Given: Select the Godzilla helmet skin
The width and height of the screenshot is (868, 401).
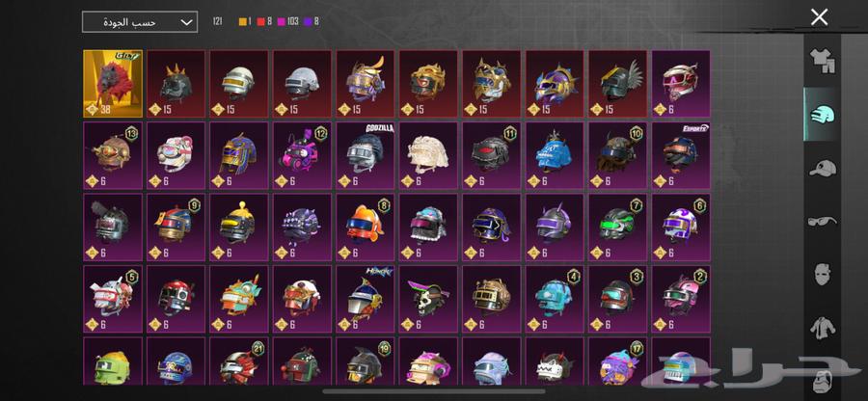Looking at the screenshot, I should tap(366, 155).
